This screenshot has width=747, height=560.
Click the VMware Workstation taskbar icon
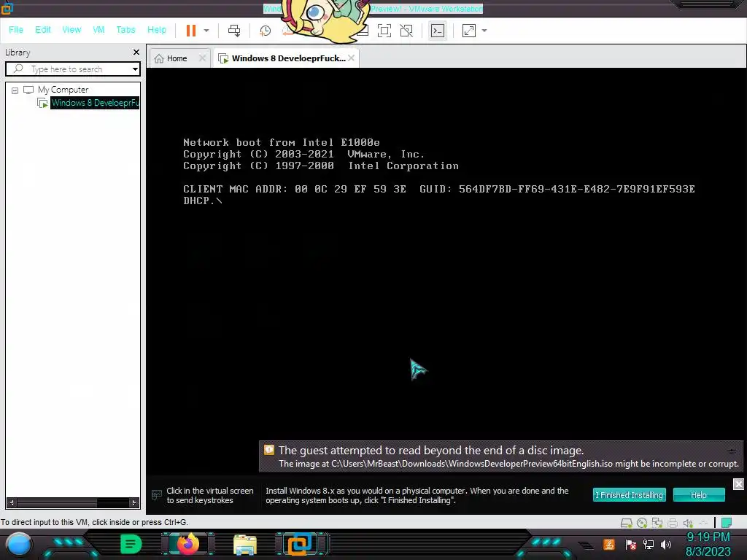(x=300, y=544)
